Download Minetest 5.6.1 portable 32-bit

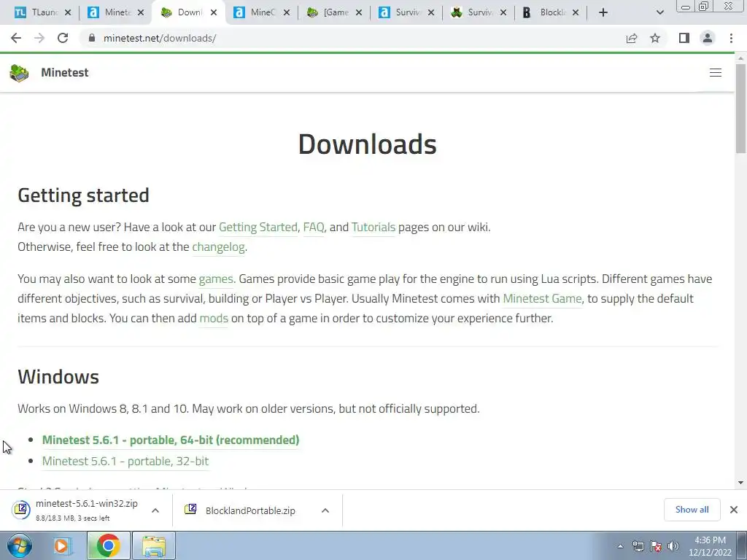pyautogui.click(x=125, y=461)
